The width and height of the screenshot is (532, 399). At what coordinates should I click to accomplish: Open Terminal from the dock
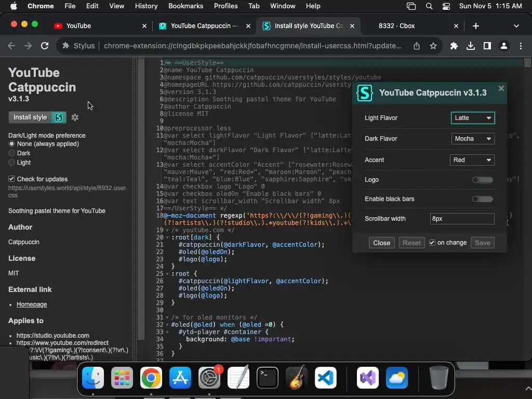[268, 377]
